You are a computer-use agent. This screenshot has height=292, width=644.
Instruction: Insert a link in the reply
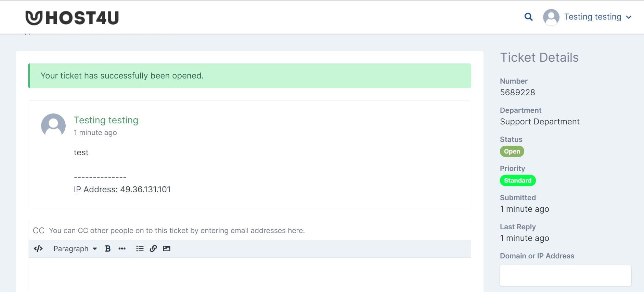pos(153,248)
